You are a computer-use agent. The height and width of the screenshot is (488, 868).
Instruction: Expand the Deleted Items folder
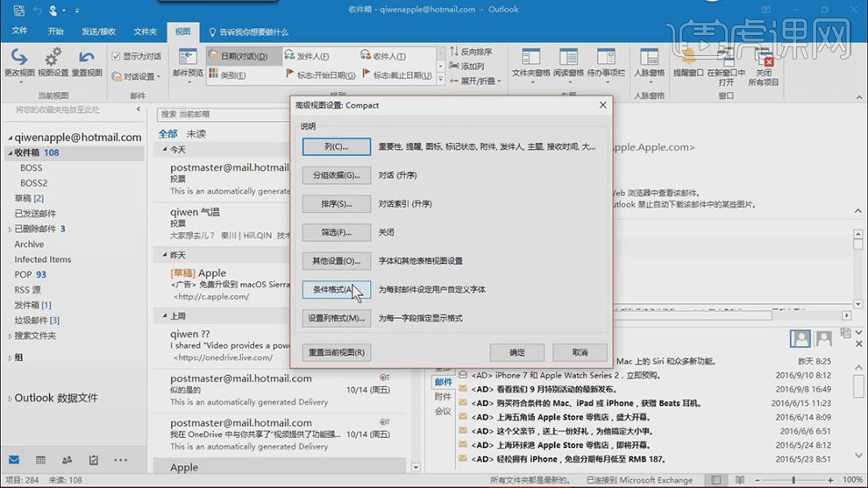click(x=10, y=229)
